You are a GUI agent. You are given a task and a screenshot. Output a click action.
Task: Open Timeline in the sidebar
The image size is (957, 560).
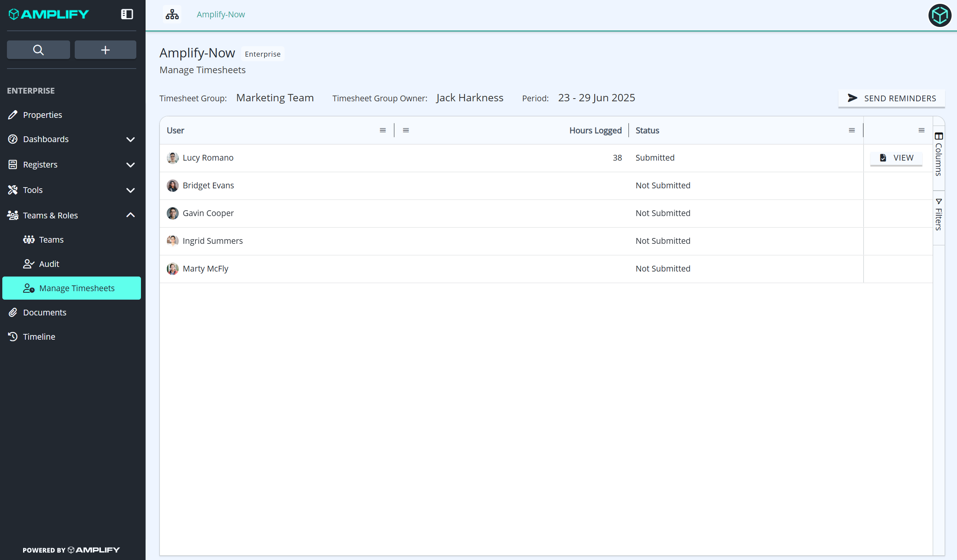(72, 337)
